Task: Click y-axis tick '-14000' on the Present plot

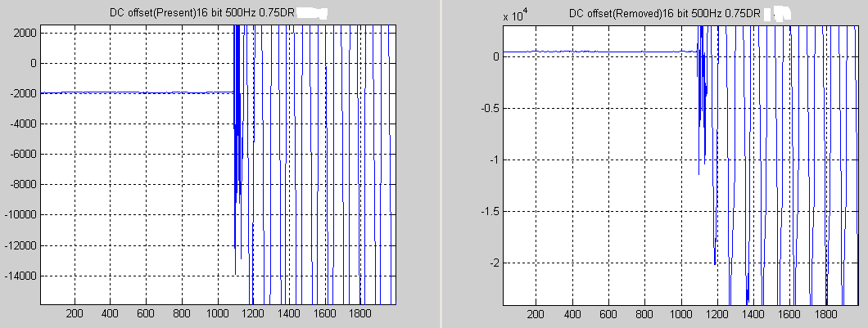Action: tap(21, 276)
